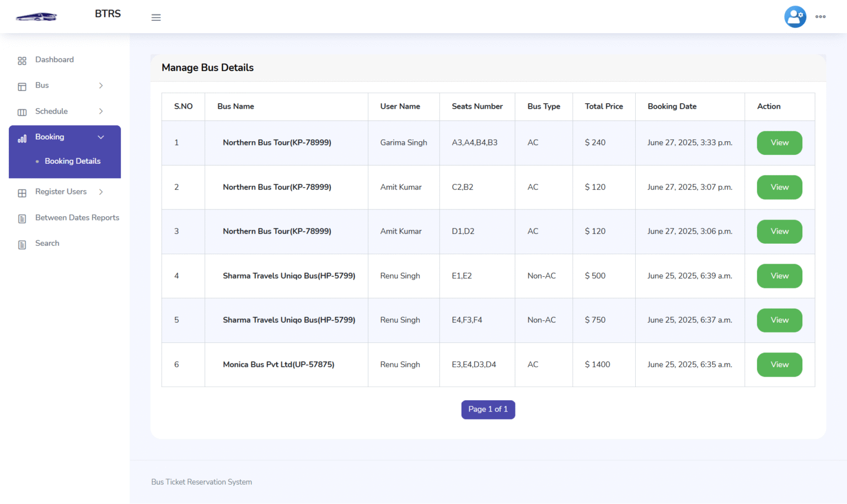View Garima Singh's booking details
The image size is (847, 504).
779,142
